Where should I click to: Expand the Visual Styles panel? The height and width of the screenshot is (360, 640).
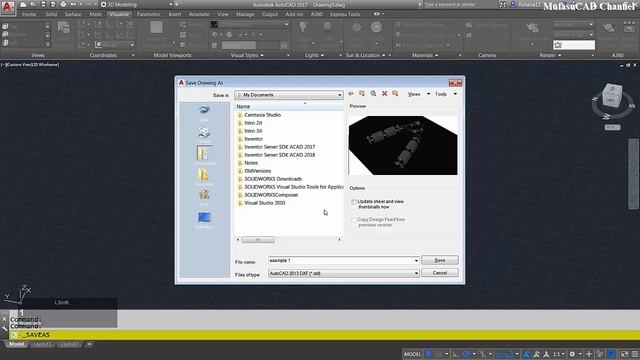247,55
